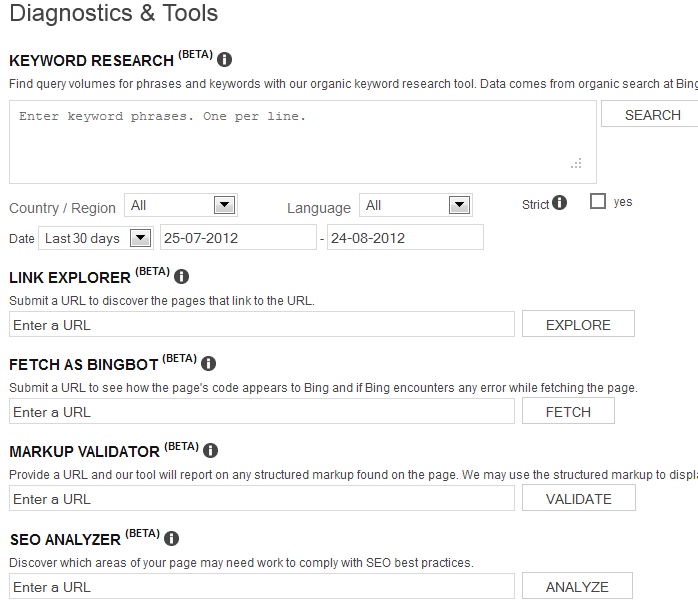This screenshot has width=698, height=606.
Task: Show Link Explorer info tooltip icon
Action: pyautogui.click(x=181, y=277)
